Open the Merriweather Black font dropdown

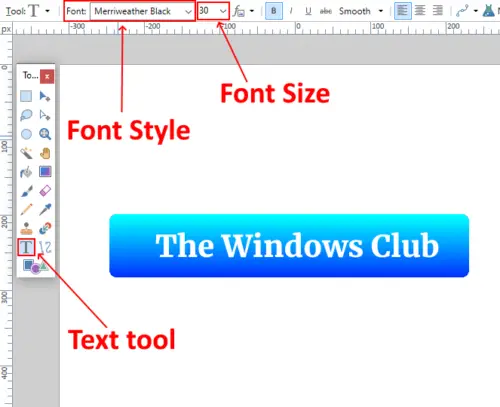point(142,11)
